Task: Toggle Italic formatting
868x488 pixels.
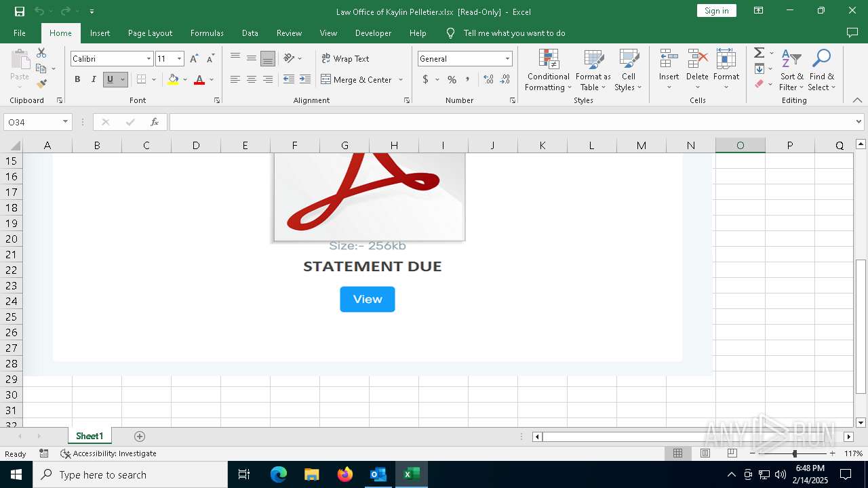Action: 94,80
